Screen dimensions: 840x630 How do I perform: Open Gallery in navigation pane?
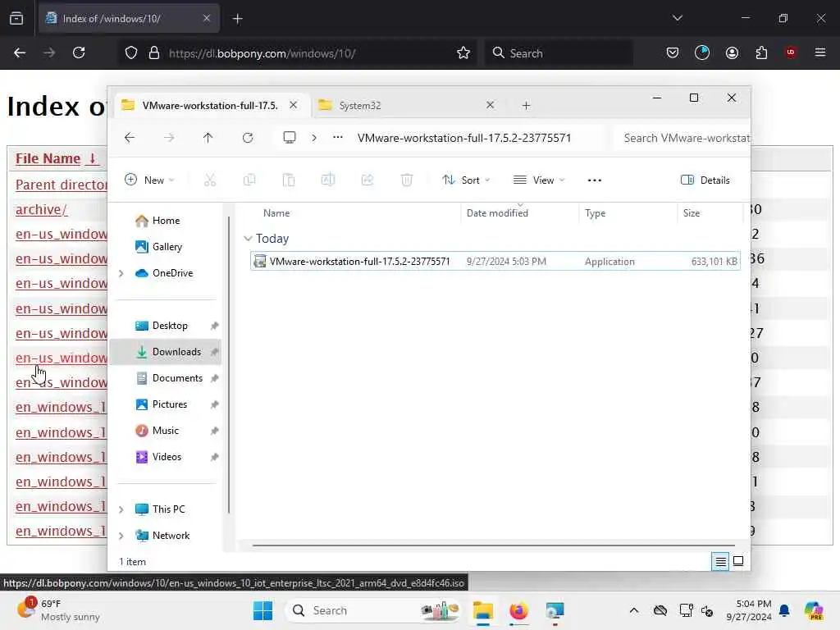click(166, 247)
